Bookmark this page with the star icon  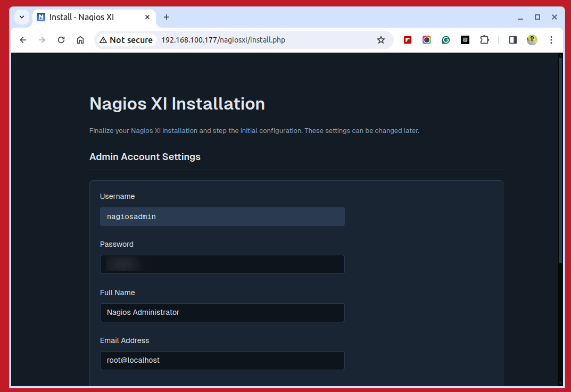[381, 40]
